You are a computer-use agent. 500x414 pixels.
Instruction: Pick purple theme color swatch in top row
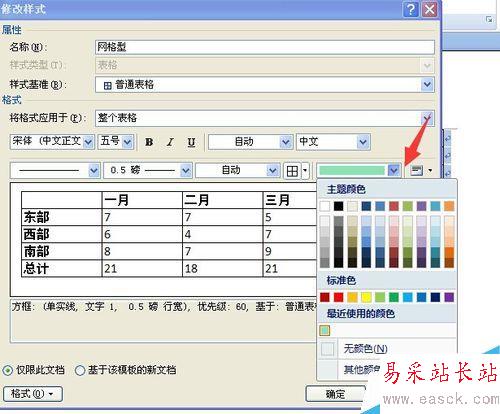point(421,206)
